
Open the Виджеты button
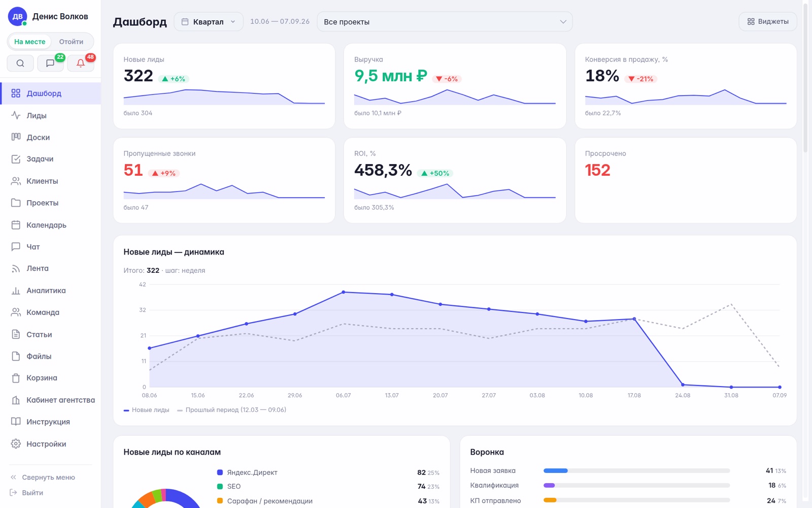coord(768,21)
